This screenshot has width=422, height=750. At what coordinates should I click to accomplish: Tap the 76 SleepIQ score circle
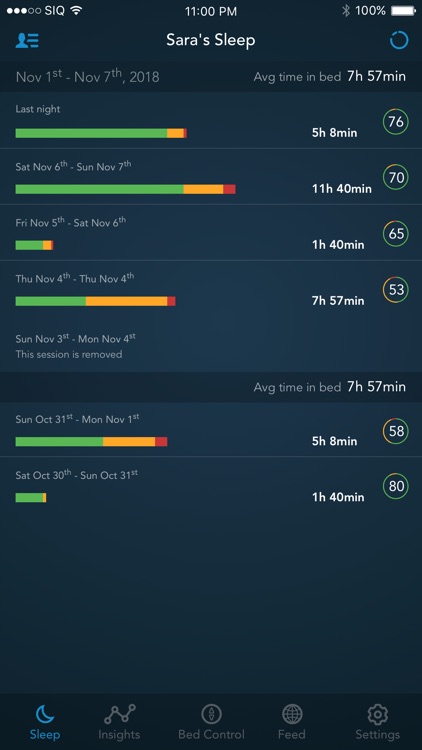tap(396, 122)
